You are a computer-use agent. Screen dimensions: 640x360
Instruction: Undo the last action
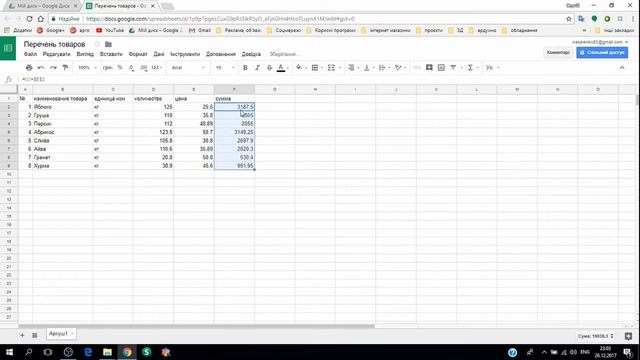point(41,68)
